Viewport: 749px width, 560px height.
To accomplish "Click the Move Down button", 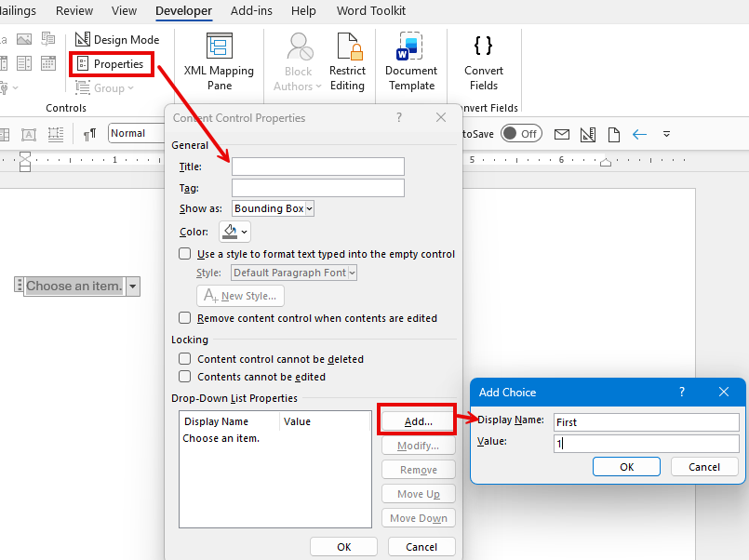I will (x=418, y=518).
